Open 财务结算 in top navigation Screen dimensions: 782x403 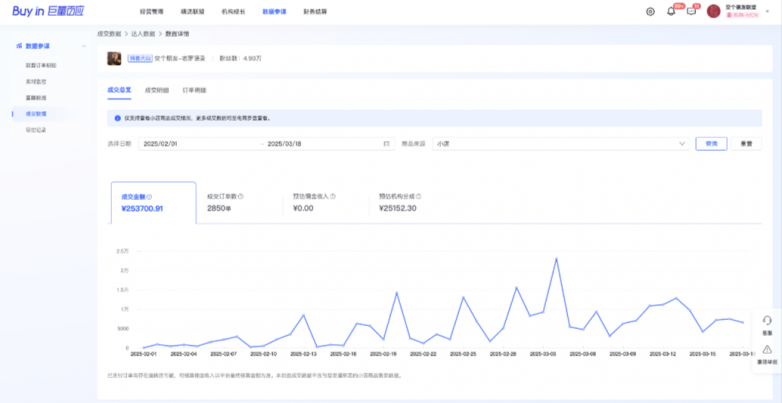click(x=315, y=11)
